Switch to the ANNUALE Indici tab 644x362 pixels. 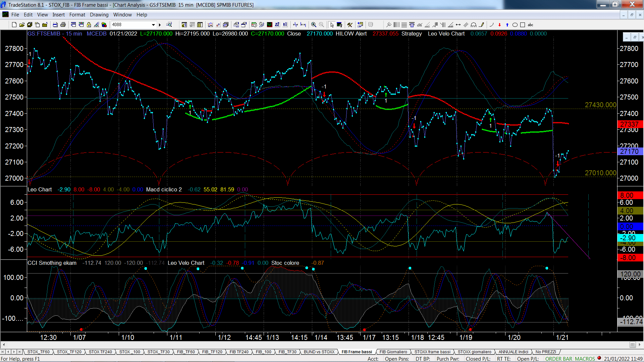pyautogui.click(x=513, y=352)
